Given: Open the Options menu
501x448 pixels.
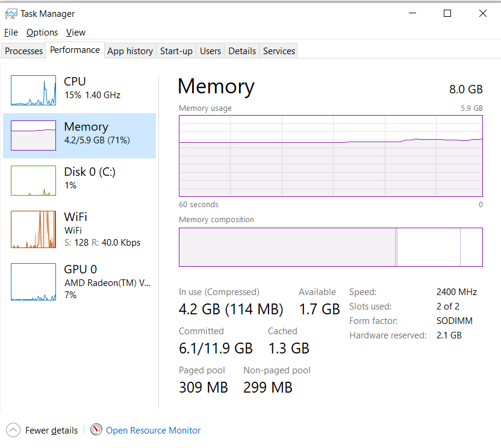Looking at the screenshot, I should click(42, 32).
